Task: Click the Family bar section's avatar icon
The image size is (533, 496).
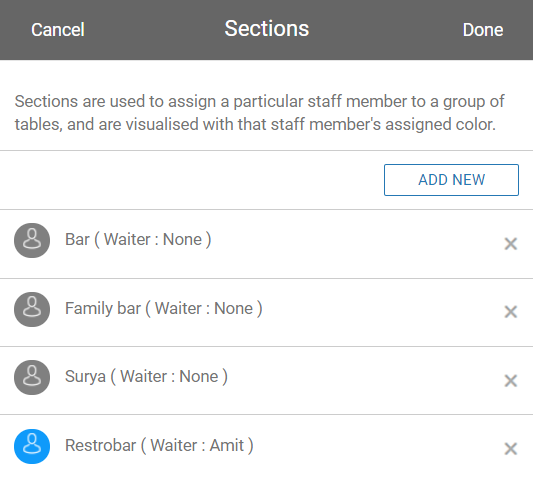Action: (x=32, y=309)
